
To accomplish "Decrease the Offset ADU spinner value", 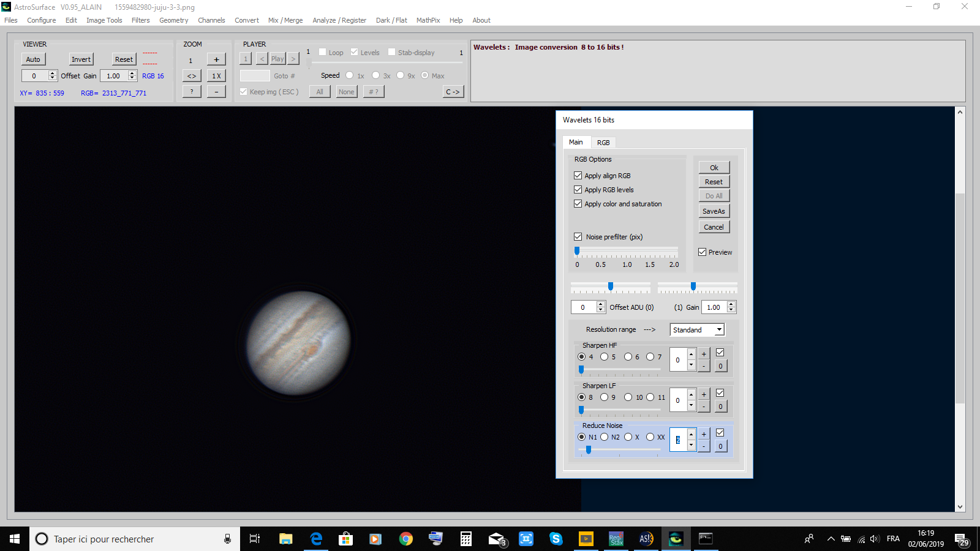I will click(x=601, y=310).
